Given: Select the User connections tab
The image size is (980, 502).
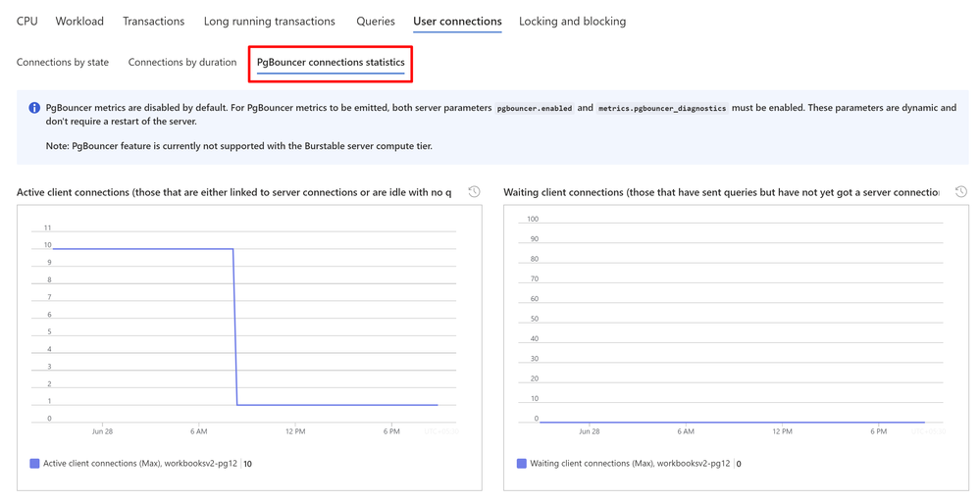Looking at the screenshot, I should click(x=457, y=22).
